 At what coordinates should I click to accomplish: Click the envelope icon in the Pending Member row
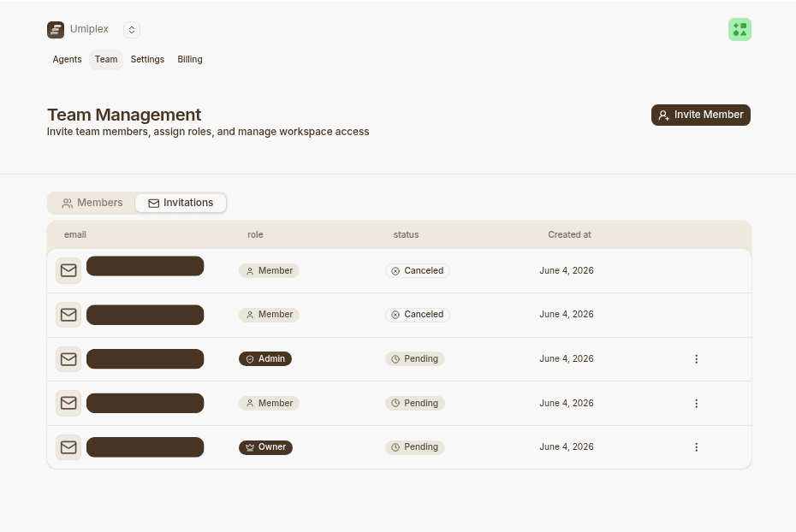(68, 403)
